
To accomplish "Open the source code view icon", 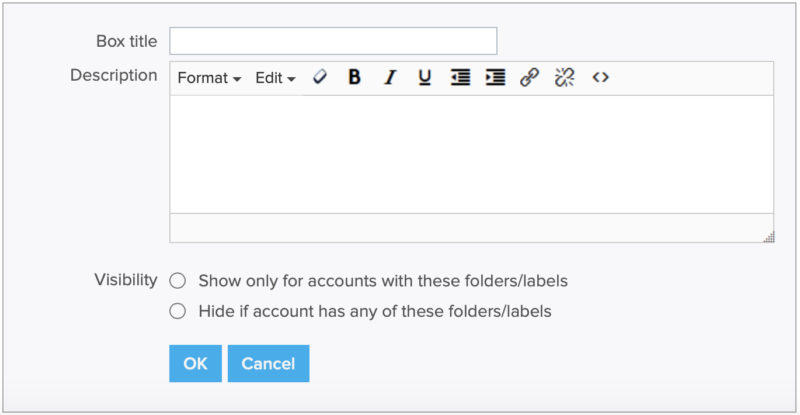I will pos(600,78).
